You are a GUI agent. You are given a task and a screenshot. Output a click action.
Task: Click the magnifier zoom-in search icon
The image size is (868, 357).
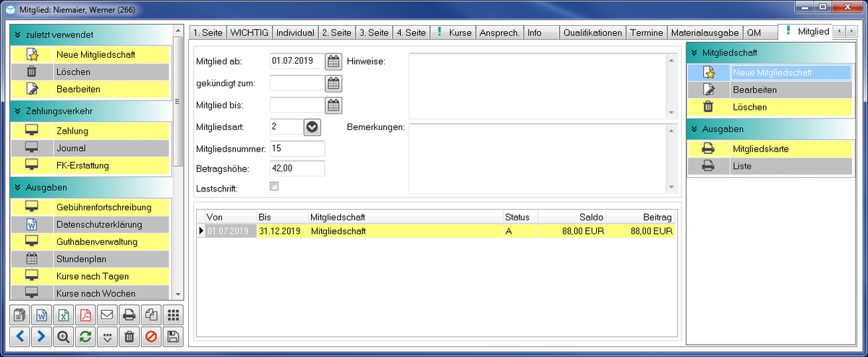point(64,336)
